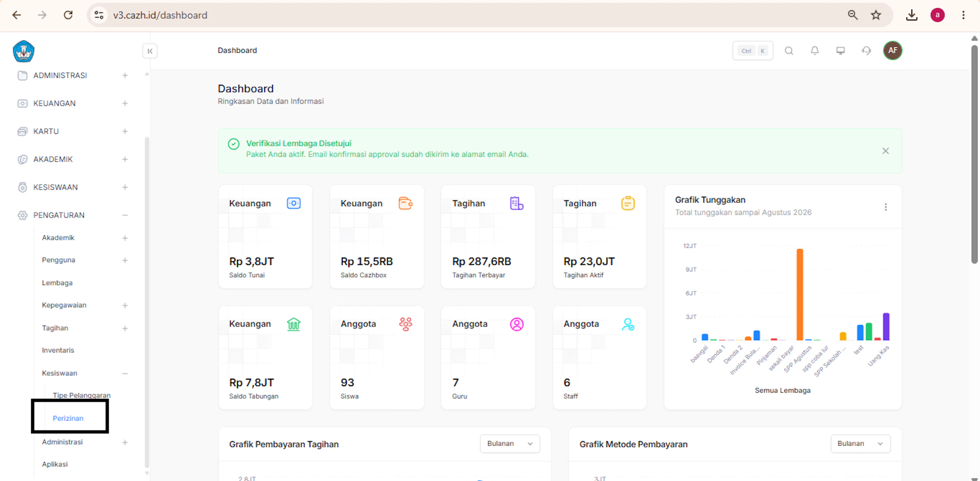
Task: Click the Staff user icon
Action: [x=628, y=324]
